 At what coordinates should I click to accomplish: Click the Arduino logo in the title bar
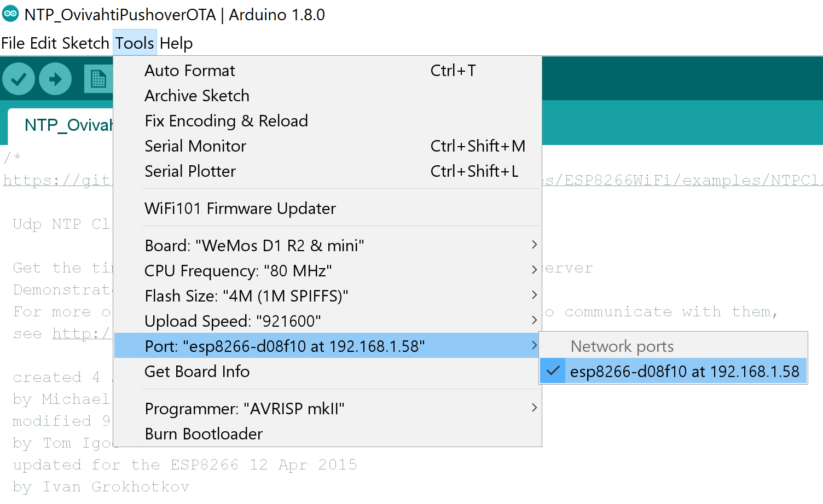(10, 14)
